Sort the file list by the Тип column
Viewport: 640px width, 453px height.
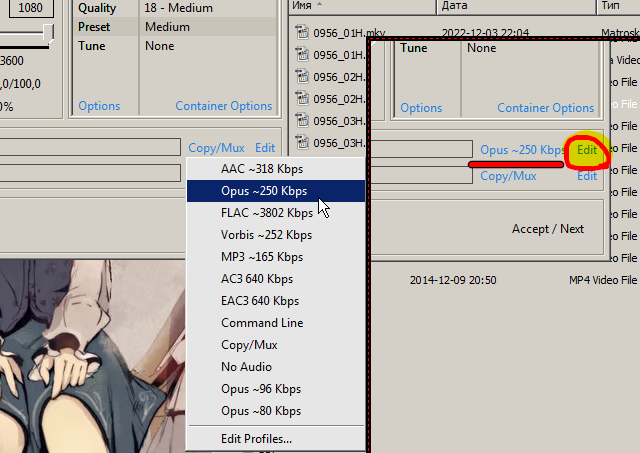pyautogui.click(x=618, y=6)
